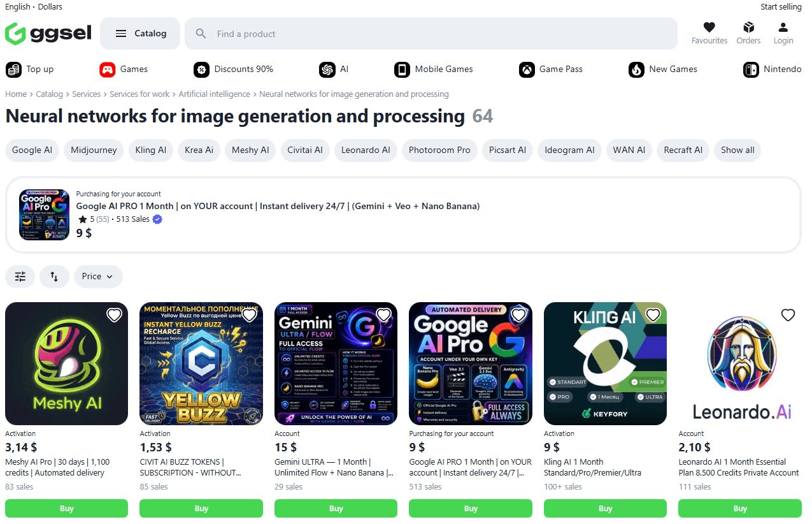Screen dimensions: 812x524
Task: Select the Midjourney filter chip
Action: click(x=94, y=150)
